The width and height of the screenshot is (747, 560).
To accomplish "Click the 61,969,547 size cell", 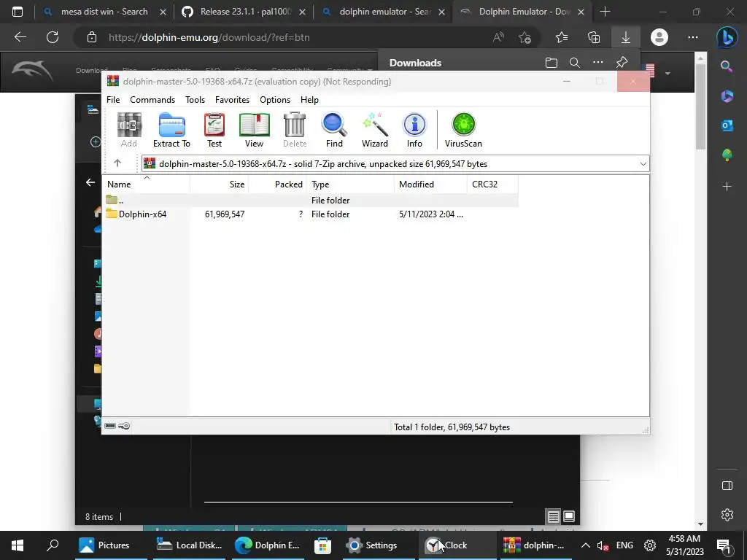I will click(x=225, y=214).
